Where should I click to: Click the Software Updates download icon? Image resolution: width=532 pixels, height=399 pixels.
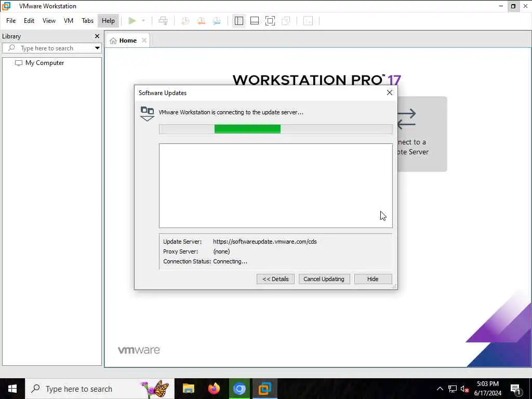pos(147,113)
